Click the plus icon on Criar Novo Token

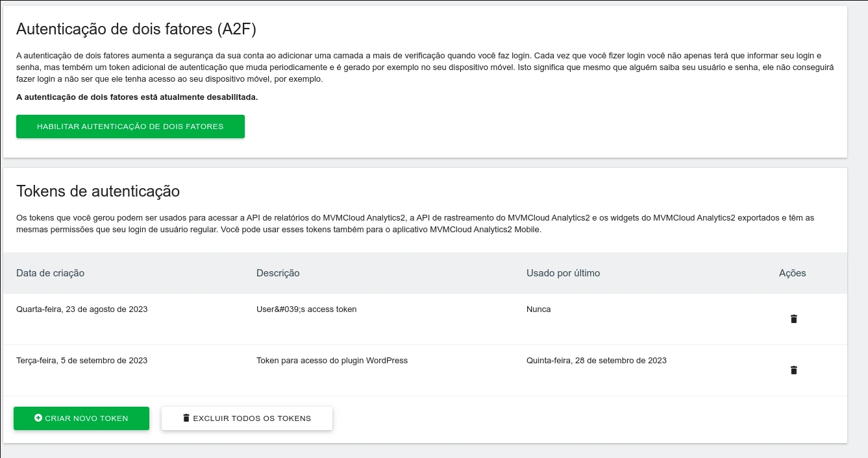[38, 418]
